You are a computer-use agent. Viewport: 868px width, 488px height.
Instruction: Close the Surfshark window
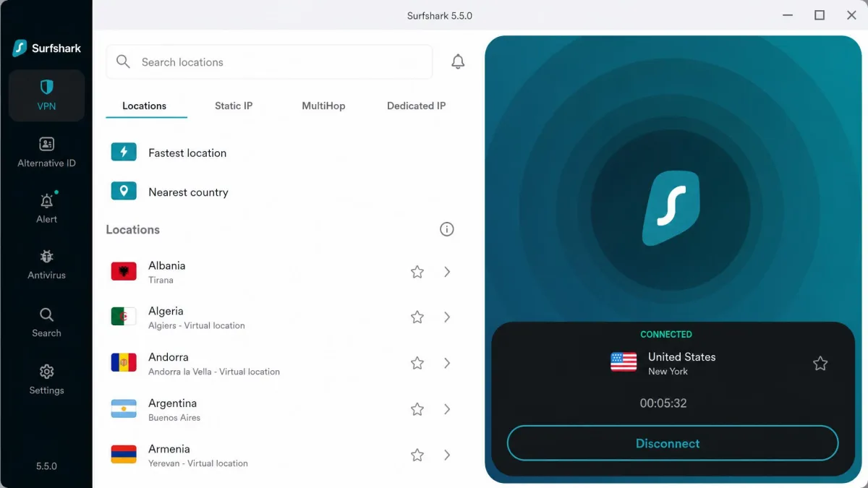click(x=851, y=15)
